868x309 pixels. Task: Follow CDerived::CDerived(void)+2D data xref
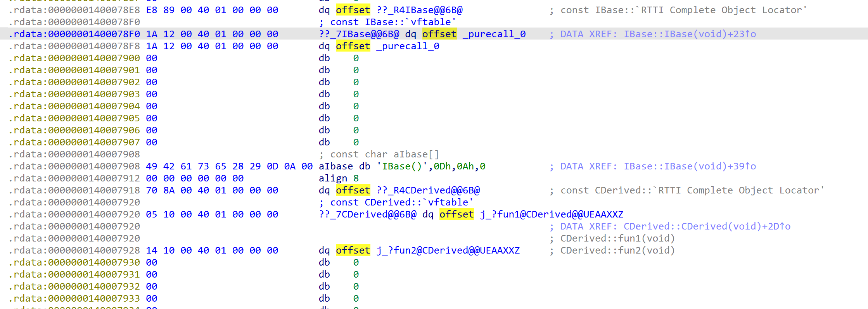pyautogui.click(x=707, y=226)
